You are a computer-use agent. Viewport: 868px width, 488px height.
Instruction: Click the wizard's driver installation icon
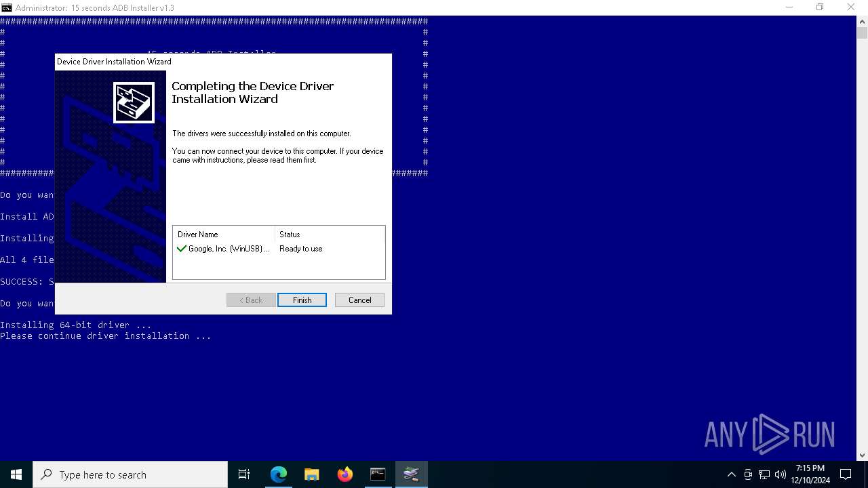(134, 102)
